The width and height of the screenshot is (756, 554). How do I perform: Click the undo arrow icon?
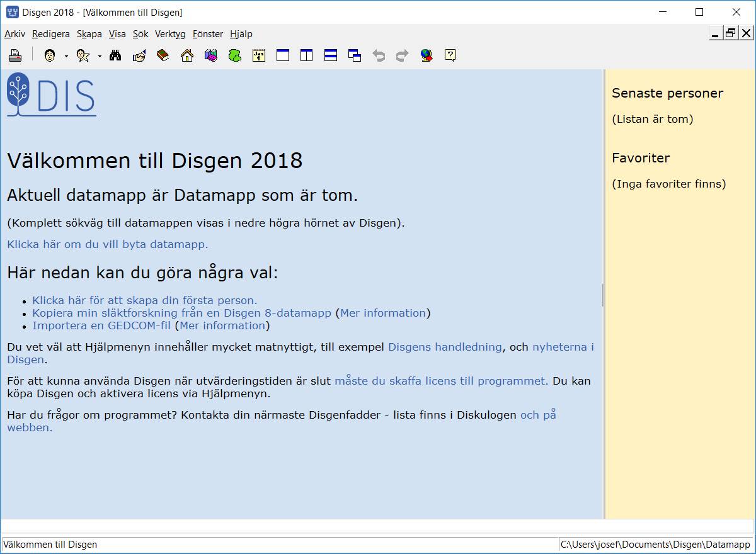379,55
